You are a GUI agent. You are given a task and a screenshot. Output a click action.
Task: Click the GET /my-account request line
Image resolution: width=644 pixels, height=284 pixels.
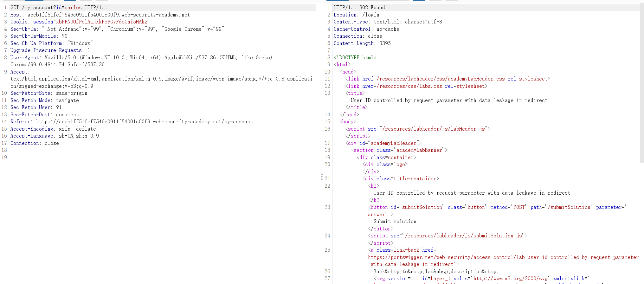pyautogui.click(x=59, y=7)
